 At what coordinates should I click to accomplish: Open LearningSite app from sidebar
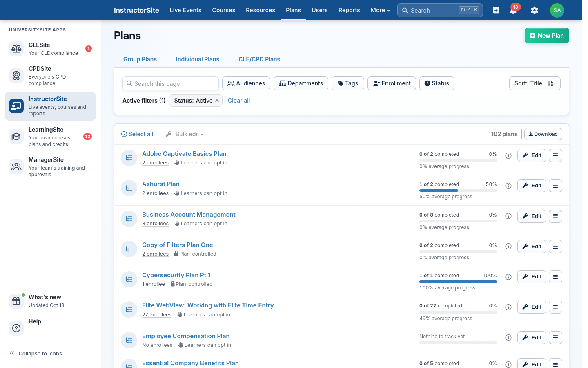(x=50, y=137)
